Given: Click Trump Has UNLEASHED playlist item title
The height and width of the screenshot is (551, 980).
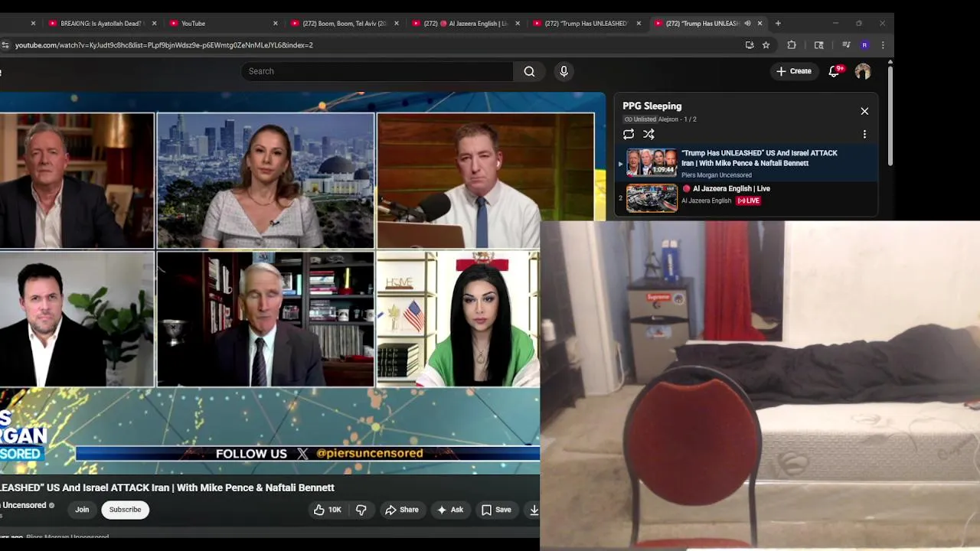Looking at the screenshot, I should (759, 158).
